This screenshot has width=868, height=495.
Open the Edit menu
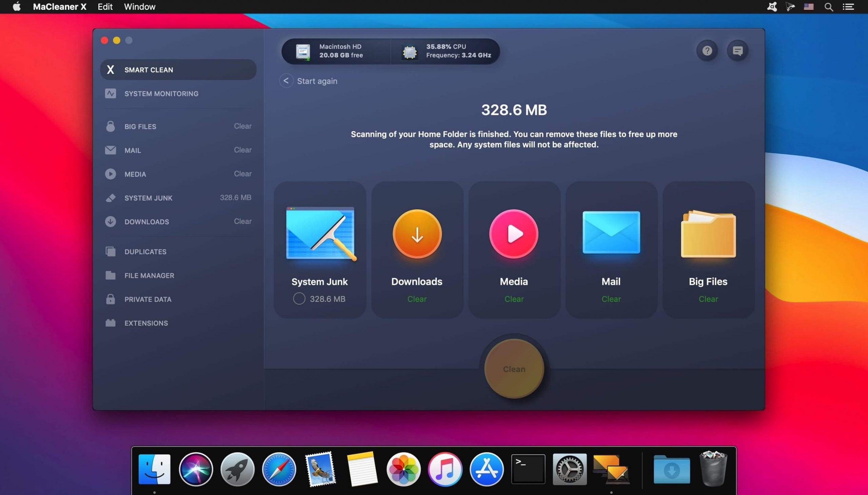pyautogui.click(x=105, y=7)
